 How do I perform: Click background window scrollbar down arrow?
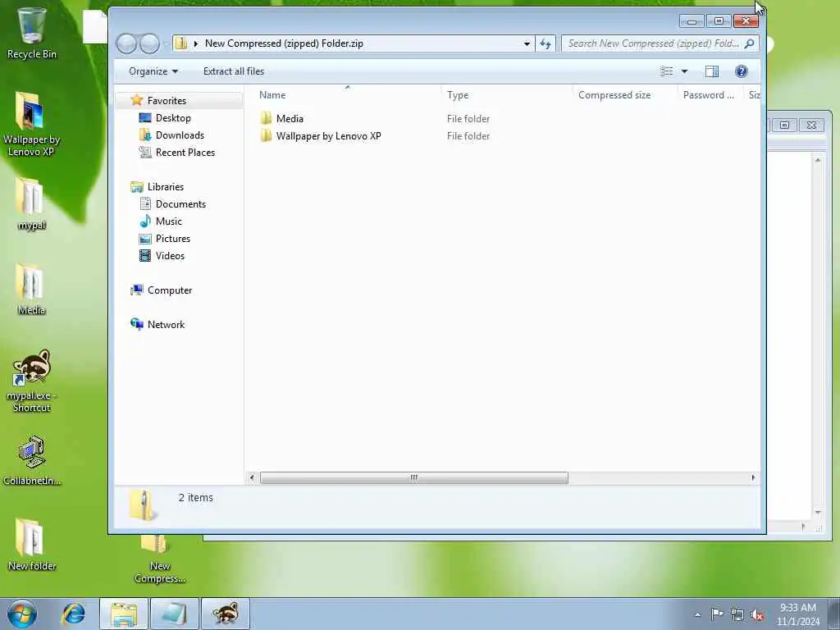coord(818,512)
